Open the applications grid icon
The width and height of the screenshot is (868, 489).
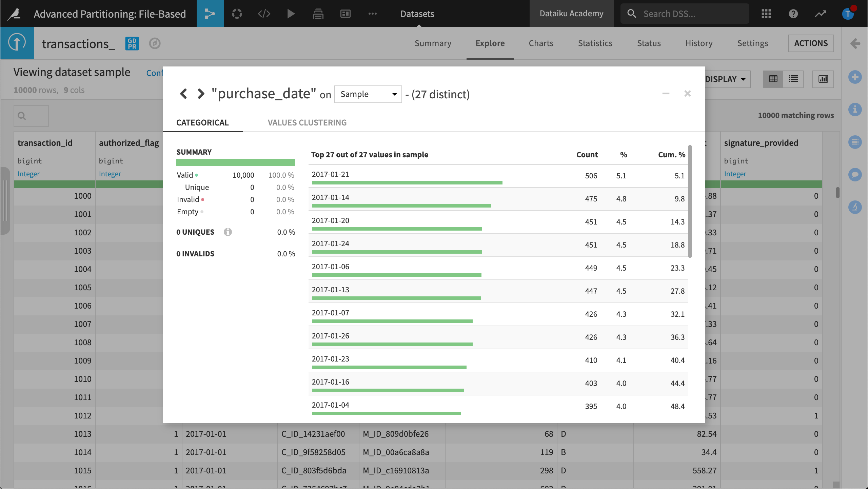[766, 14]
